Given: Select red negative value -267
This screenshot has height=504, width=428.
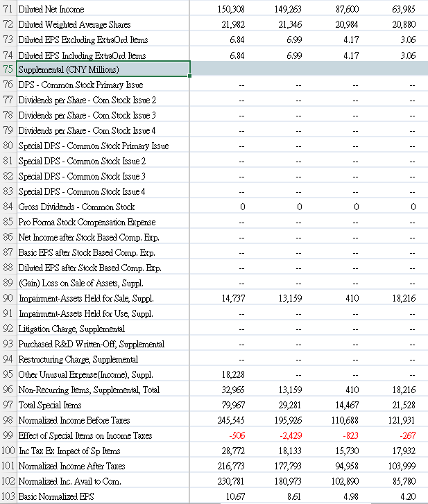Looking at the screenshot, I should (x=407, y=436).
